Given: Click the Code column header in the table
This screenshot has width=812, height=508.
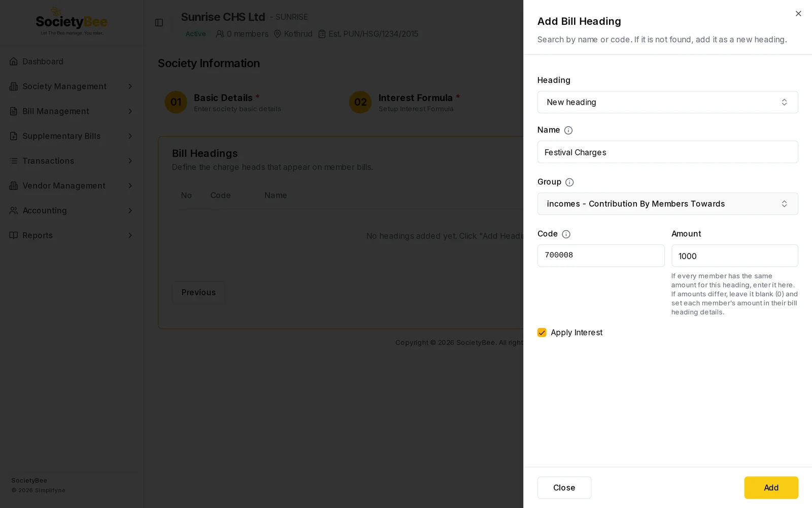Looking at the screenshot, I should point(220,196).
